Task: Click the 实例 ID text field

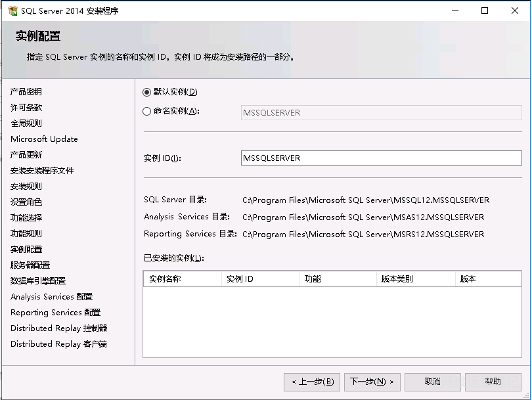Action: [381, 158]
